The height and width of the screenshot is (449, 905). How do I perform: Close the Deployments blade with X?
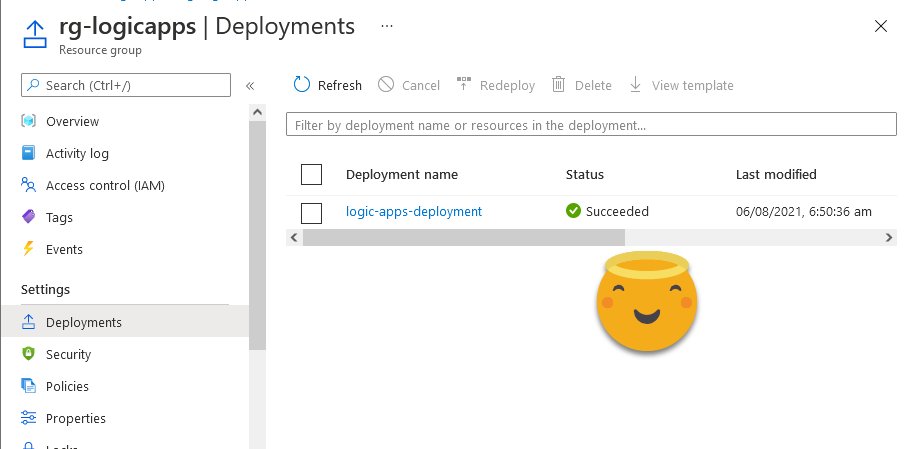point(881,26)
